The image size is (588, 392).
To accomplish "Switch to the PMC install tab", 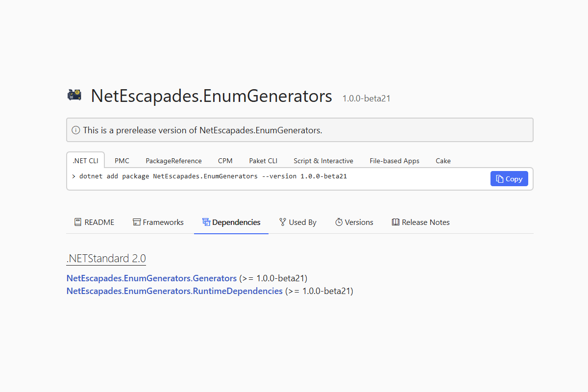I will [122, 161].
